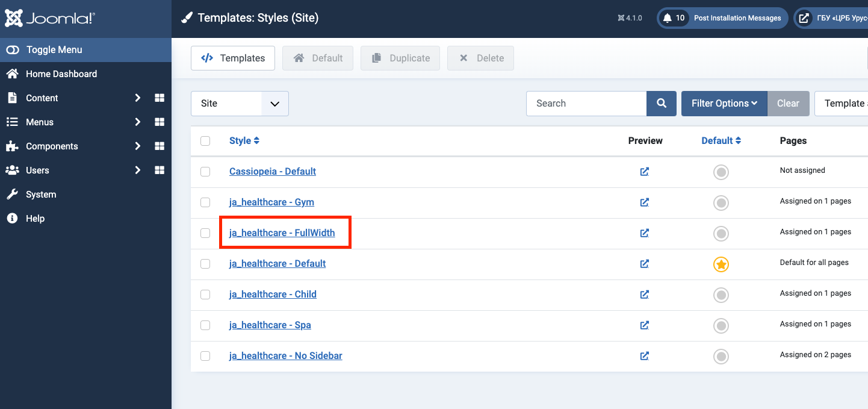This screenshot has height=409, width=868.
Task: Check the box for ja_healthcare - FullWidth
Action: click(205, 233)
